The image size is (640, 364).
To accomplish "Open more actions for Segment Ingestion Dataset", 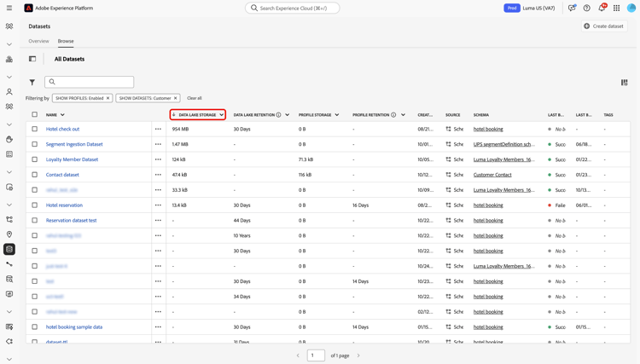I will pos(158,144).
